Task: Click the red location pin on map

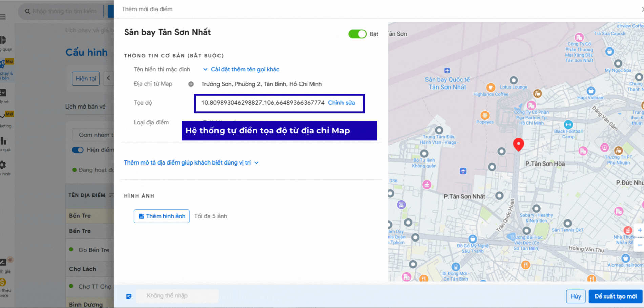Action: coord(518,144)
